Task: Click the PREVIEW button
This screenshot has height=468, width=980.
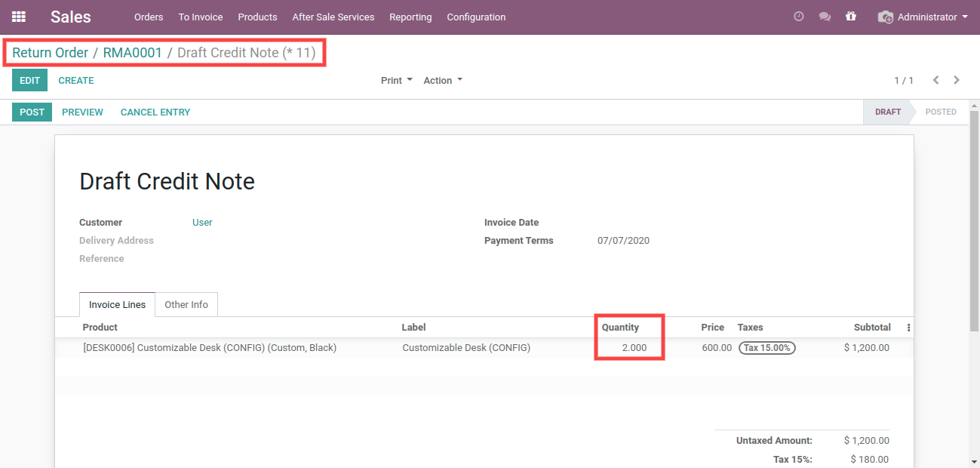Action: (82, 112)
